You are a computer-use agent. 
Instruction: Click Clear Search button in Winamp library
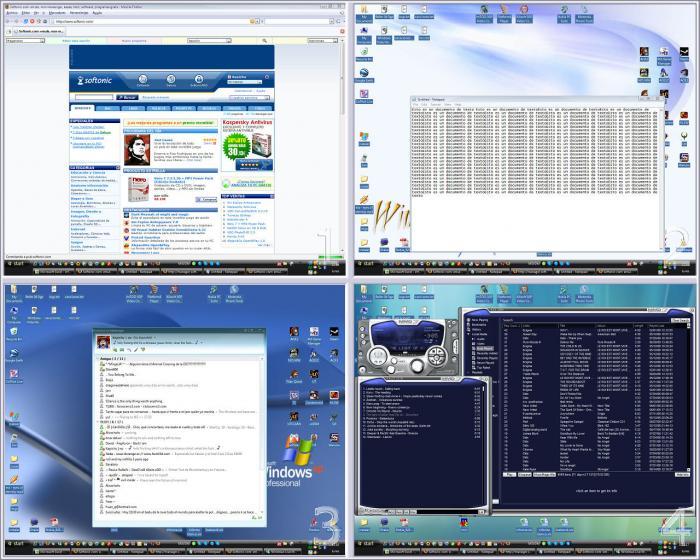(680, 320)
